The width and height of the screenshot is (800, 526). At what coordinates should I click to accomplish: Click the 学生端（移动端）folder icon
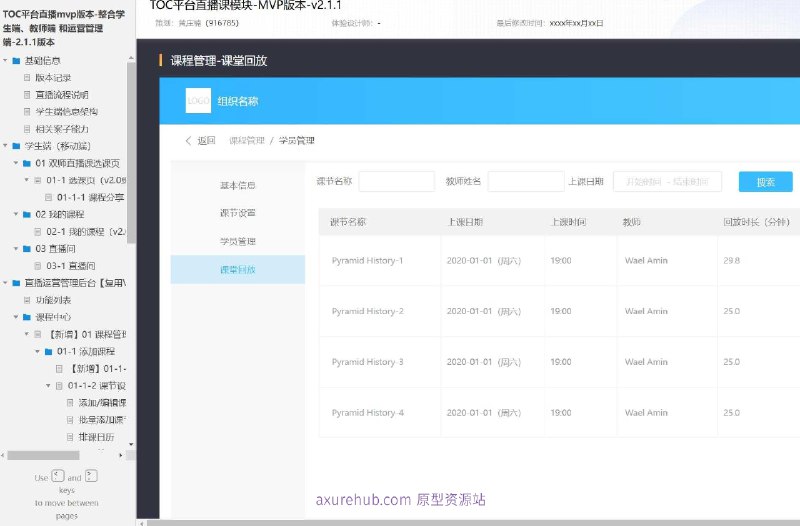tap(16, 146)
